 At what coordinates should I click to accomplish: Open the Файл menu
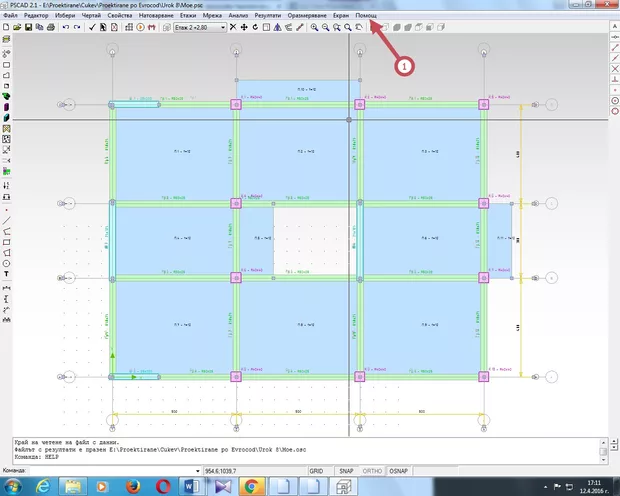coord(10,16)
